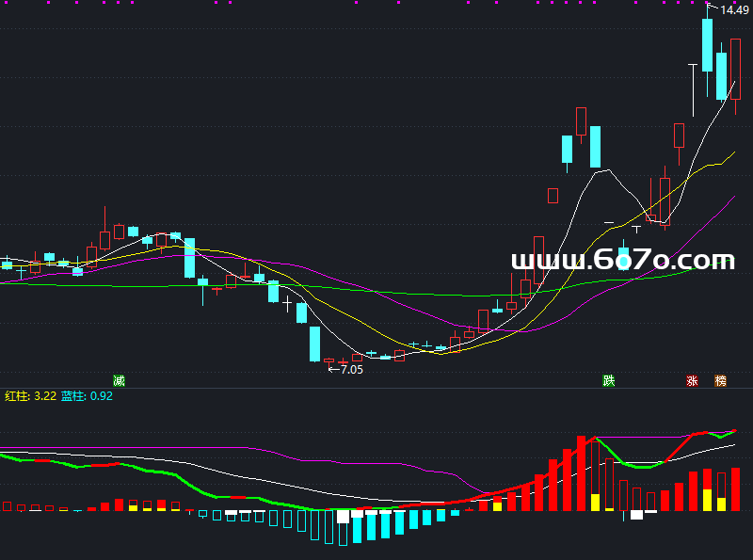Image resolution: width=753 pixels, height=560 pixels.
Task: Click the leftmost magenta dot at the top edge
Action: pyautogui.click(x=6, y=3)
